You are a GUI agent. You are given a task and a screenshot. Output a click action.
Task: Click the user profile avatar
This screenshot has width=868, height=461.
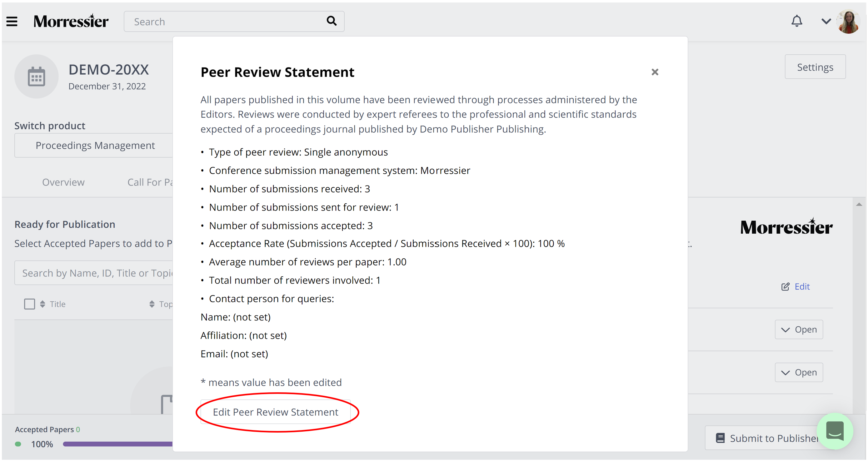pos(848,22)
